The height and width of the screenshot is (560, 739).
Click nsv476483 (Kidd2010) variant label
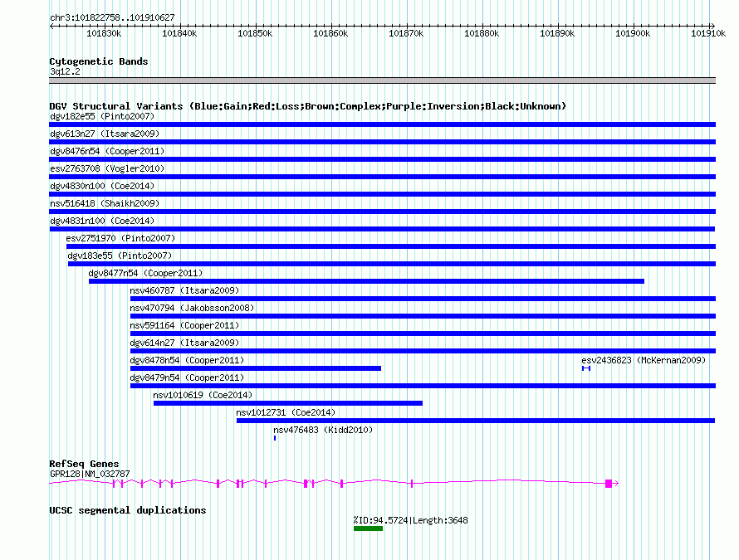(323, 430)
